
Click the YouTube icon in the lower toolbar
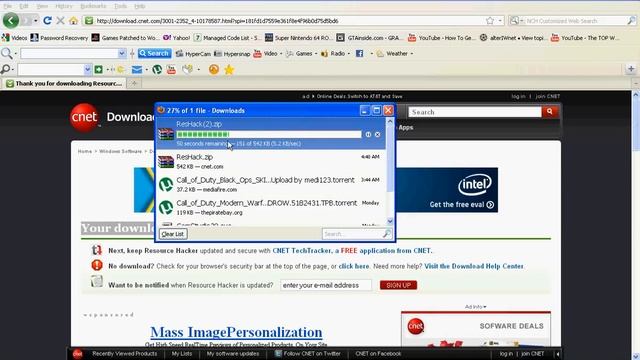pos(171,70)
